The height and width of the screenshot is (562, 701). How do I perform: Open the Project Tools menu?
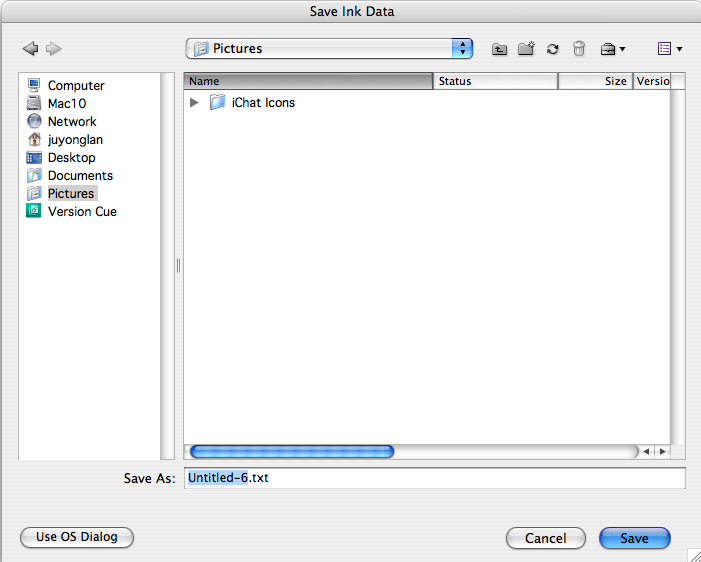[612, 48]
